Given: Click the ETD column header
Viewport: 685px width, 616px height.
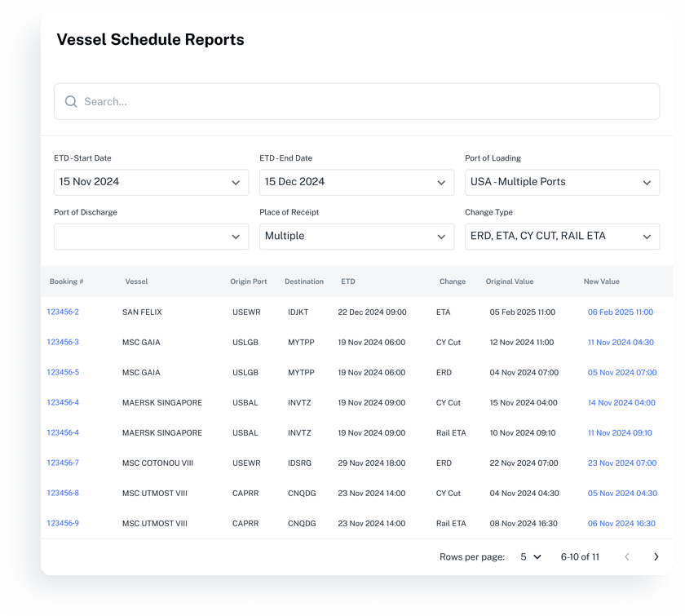Looking at the screenshot, I should 348,281.
